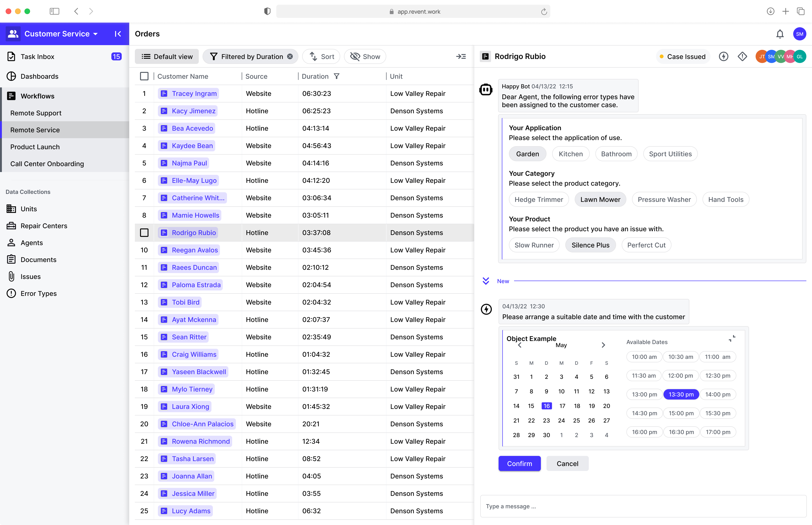This screenshot has width=812, height=525.
Task: Toggle the Show hidden fields button
Action: [365, 57]
